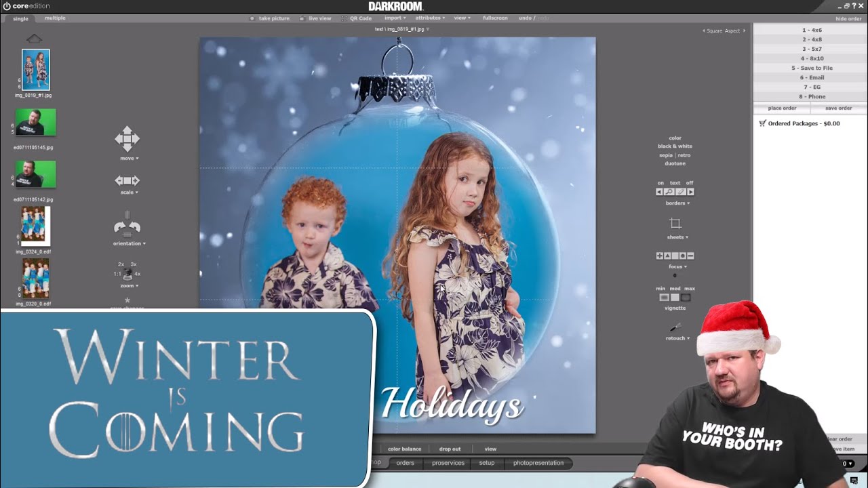The width and height of the screenshot is (868, 488).
Task: Click the focus plus icon
Action: [x=659, y=256]
